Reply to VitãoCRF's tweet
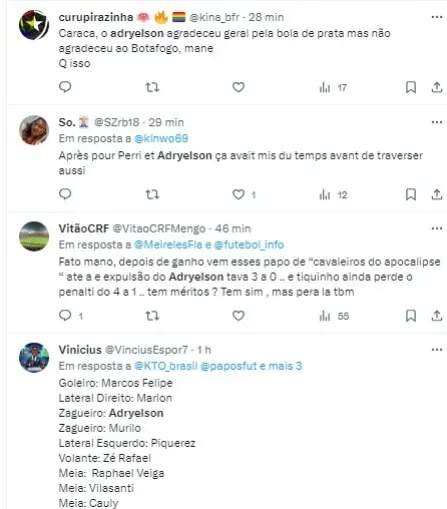The height and width of the screenshot is (509, 447). 65,315
